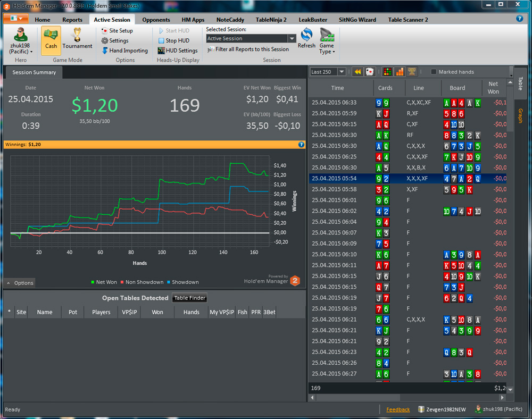The image size is (532, 419).
Task: Select the hand at 25.04.2015 06:25
Action: click(x=408, y=157)
